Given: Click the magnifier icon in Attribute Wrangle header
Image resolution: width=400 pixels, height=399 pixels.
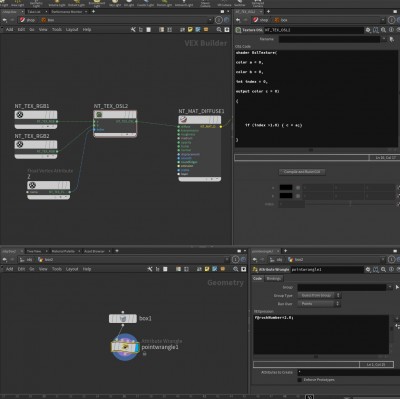Looking at the screenshot, I should (383, 269).
